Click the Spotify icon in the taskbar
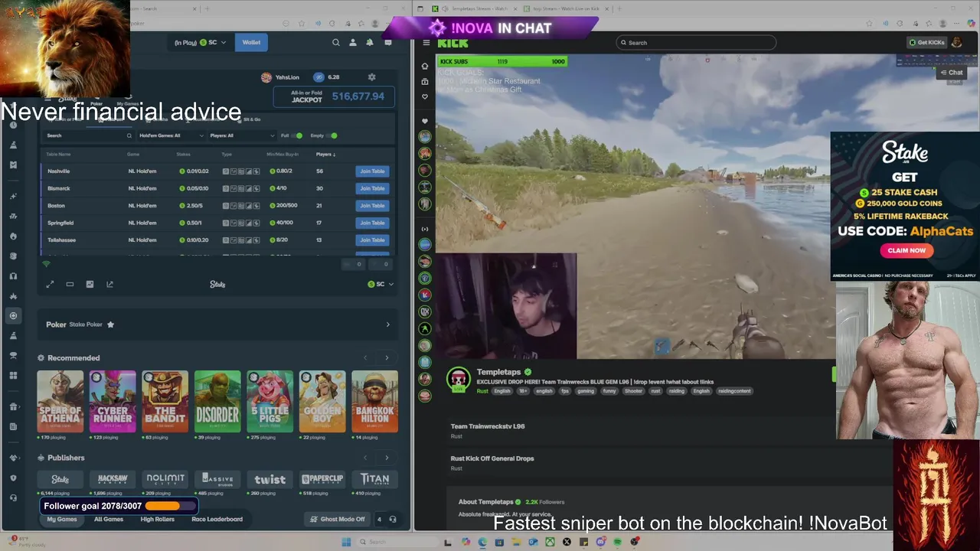 point(617,542)
